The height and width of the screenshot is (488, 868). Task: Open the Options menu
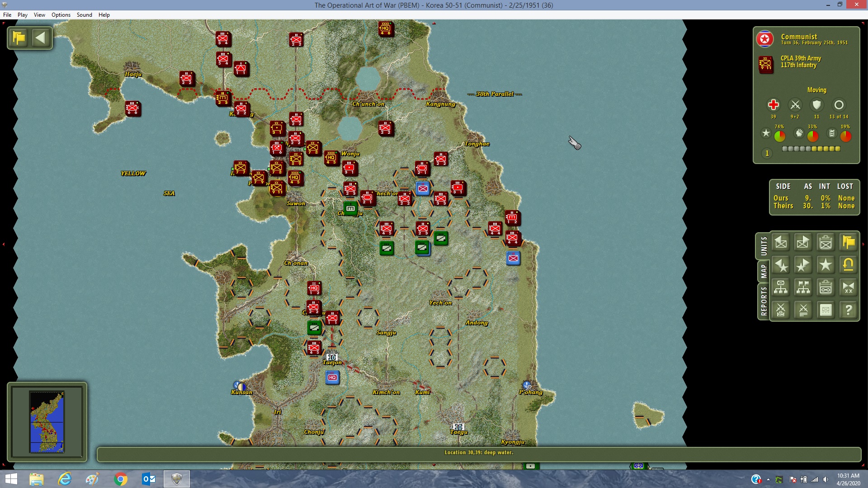(x=61, y=15)
